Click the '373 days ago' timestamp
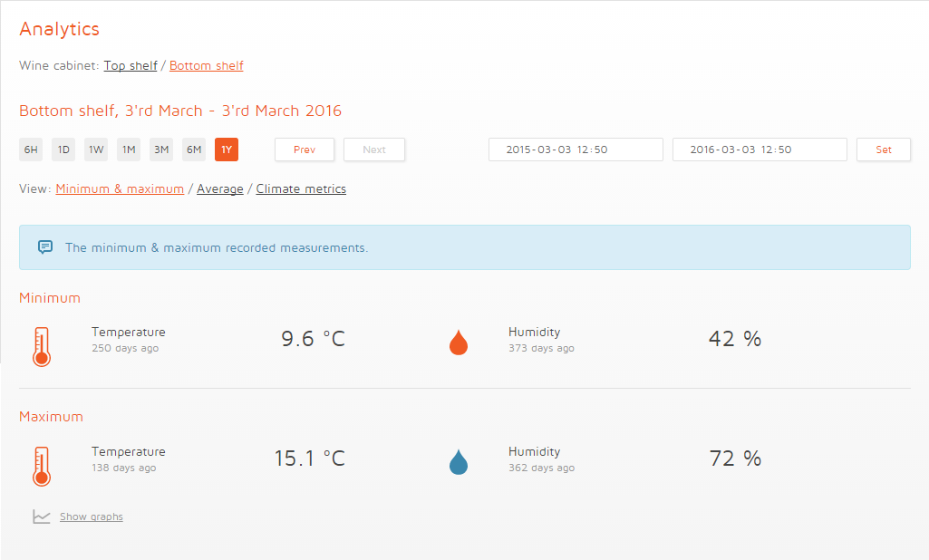This screenshot has width=929, height=560. coord(541,349)
